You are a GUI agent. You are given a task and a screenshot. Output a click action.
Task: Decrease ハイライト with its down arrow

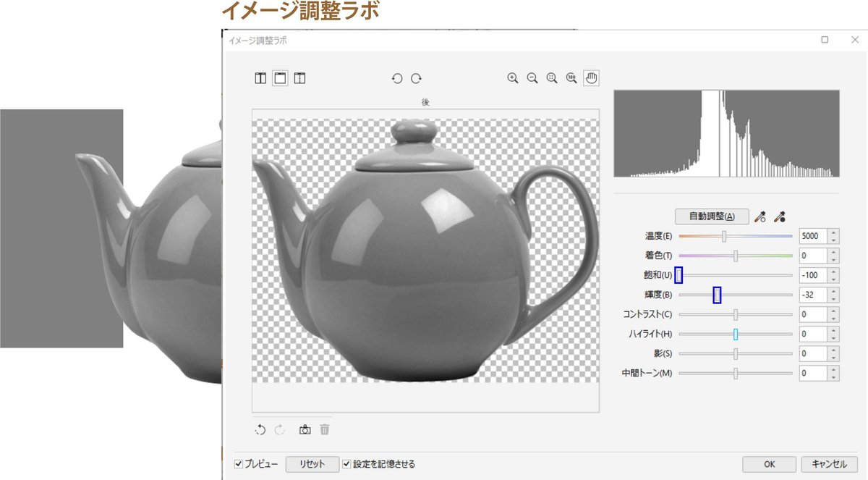(x=834, y=338)
